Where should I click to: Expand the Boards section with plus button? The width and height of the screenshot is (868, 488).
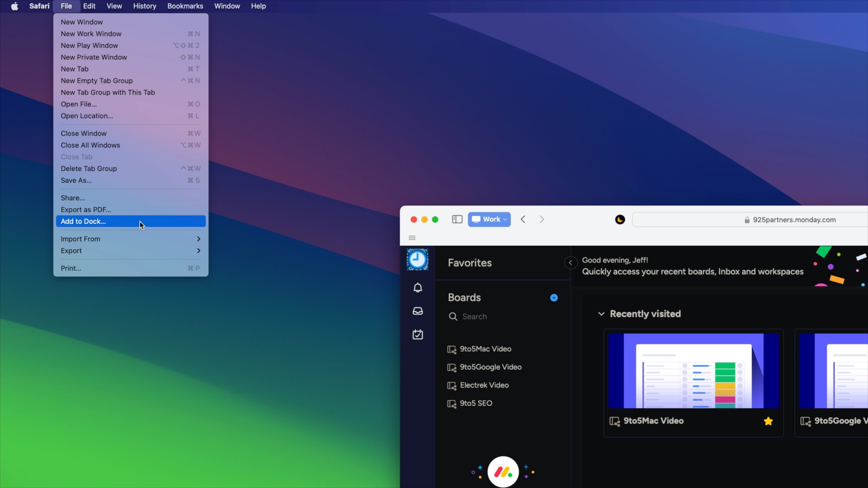(554, 297)
